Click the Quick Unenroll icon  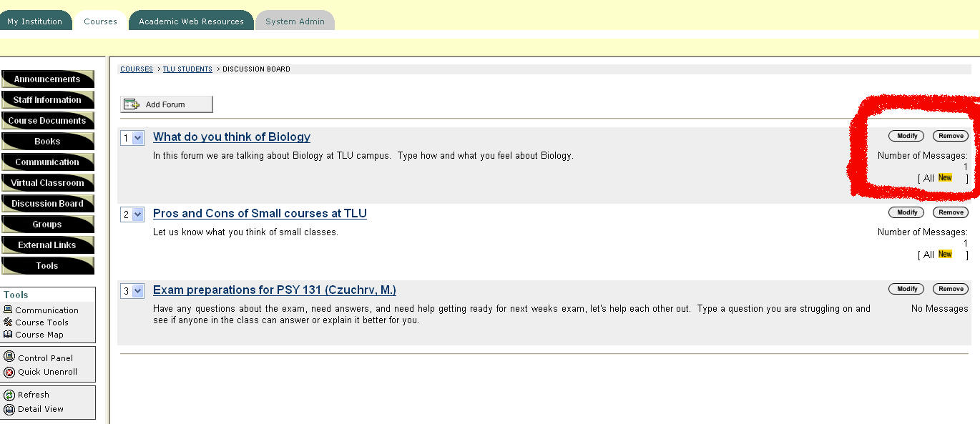click(x=9, y=372)
